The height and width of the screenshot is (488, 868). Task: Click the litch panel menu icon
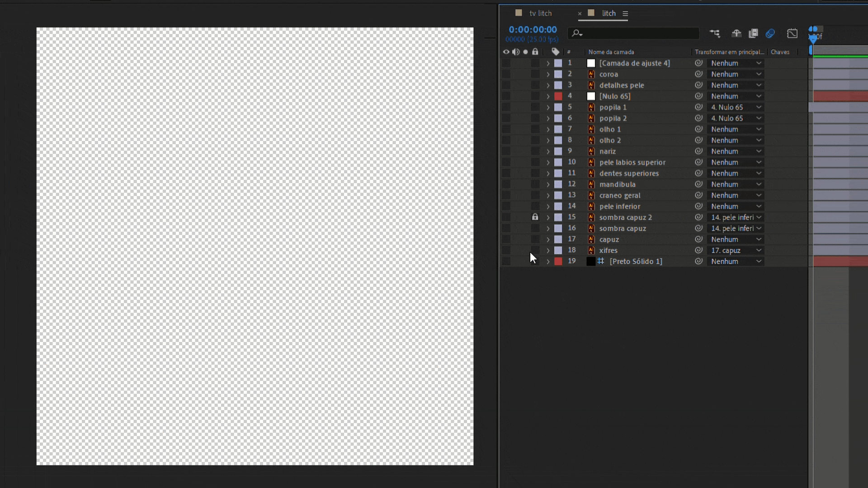[x=625, y=14]
